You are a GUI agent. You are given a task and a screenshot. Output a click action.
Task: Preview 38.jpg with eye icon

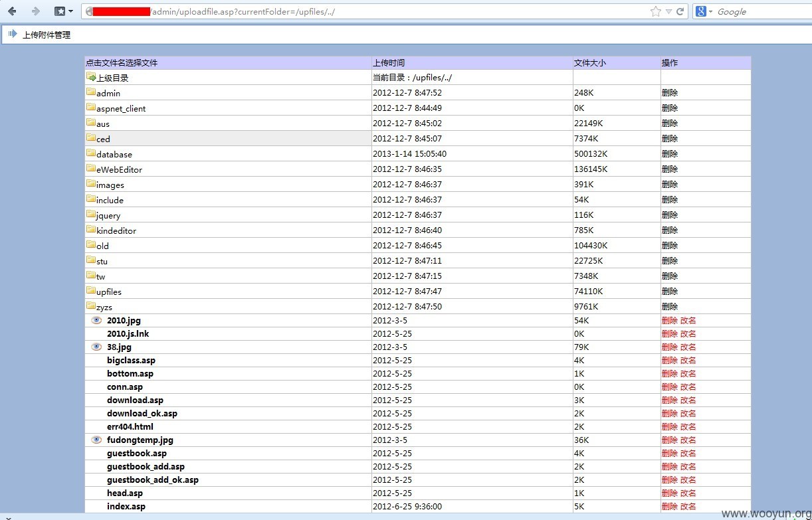[x=96, y=347]
